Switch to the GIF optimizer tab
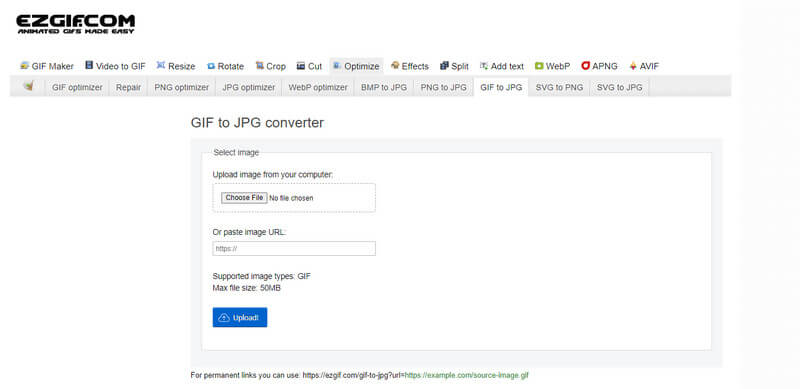Image resolution: width=800 pixels, height=389 pixels. (x=77, y=87)
